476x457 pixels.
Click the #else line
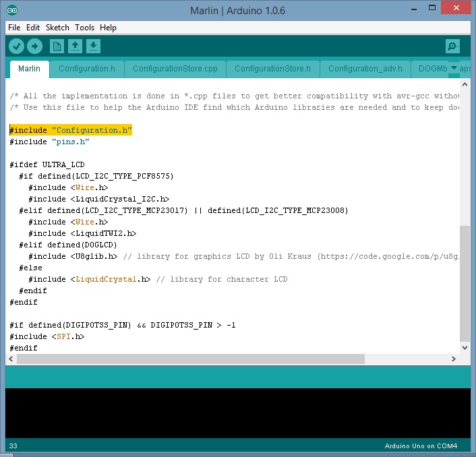tap(30, 268)
